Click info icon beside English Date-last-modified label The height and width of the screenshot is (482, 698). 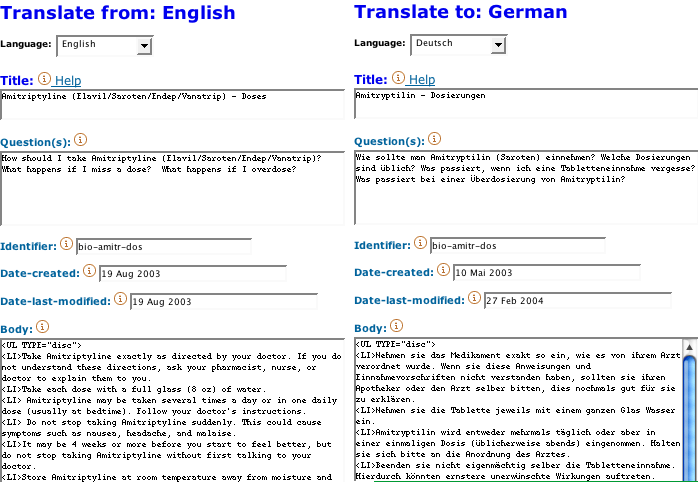coord(120,299)
